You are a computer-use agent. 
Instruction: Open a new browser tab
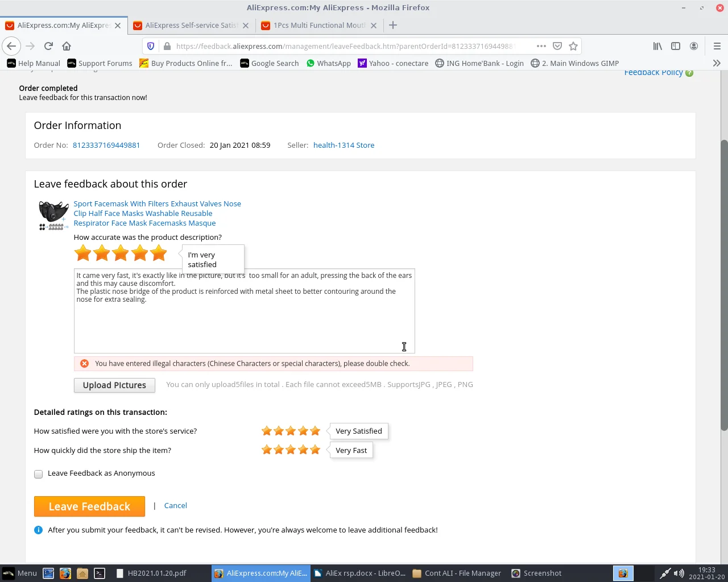click(393, 25)
